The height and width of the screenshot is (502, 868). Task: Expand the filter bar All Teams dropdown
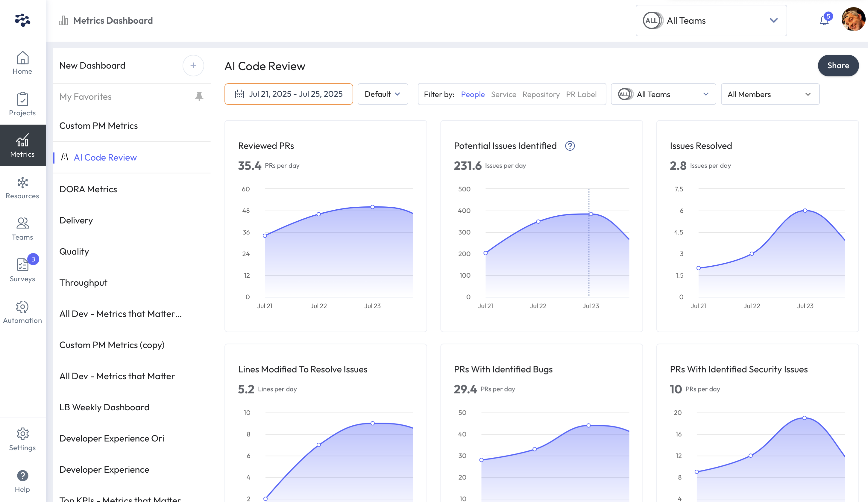(663, 94)
